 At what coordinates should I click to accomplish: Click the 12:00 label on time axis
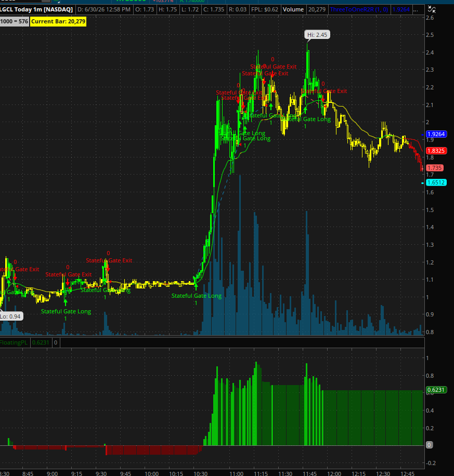tap(334, 473)
